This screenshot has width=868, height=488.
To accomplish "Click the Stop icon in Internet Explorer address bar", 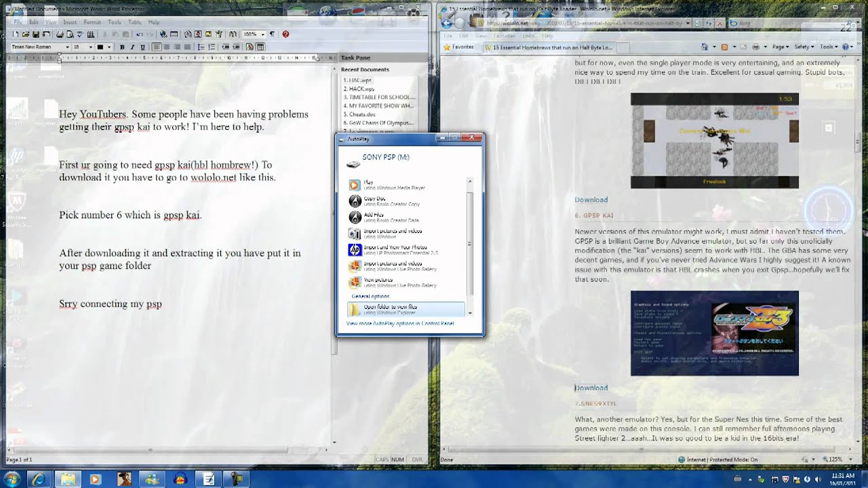I will [x=719, y=23].
